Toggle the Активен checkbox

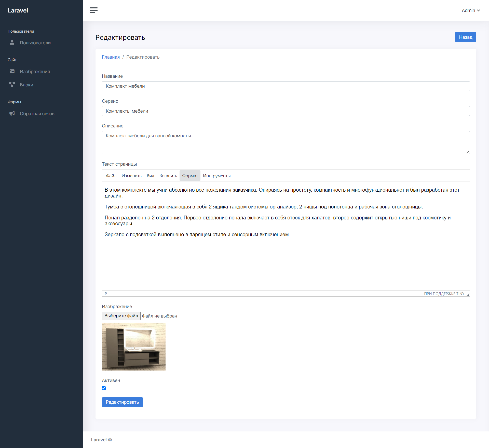(104, 388)
